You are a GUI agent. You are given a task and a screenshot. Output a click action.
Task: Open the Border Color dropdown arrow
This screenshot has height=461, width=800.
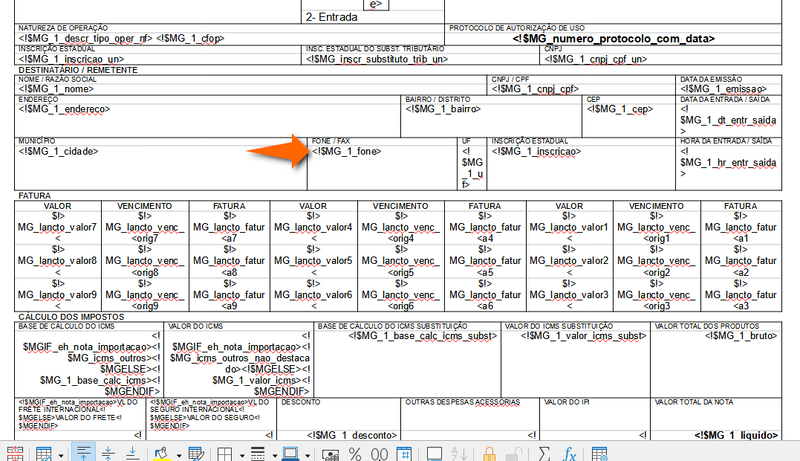point(307,455)
